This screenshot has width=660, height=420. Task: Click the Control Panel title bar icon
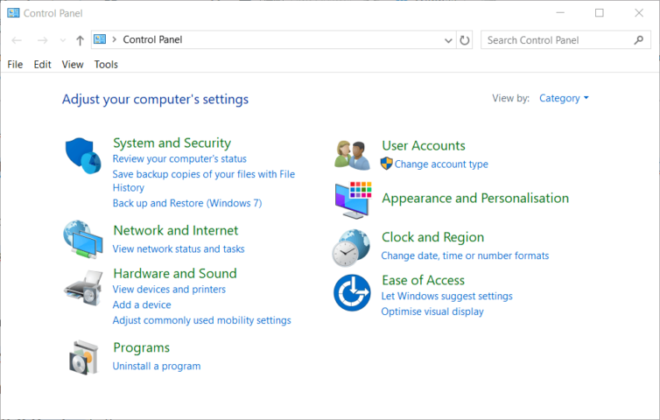13,13
